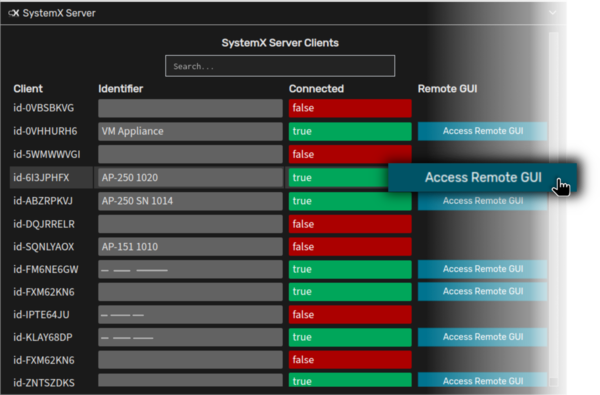Image resolution: width=600 pixels, height=395 pixels.
Task: Click the false status of id-IPTE64JU
Action: click(x=350, y=315)
